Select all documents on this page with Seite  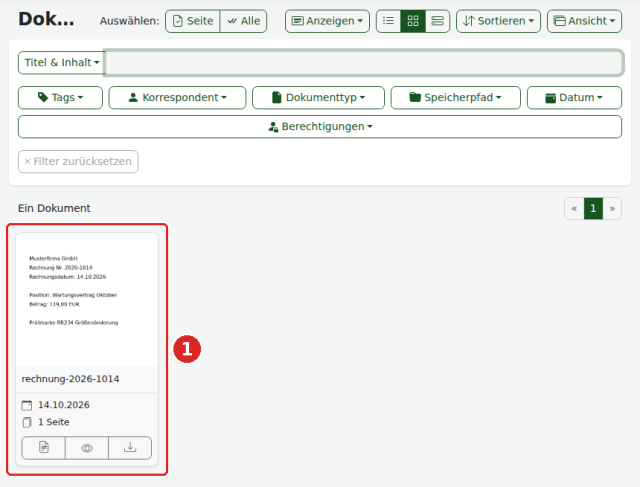(x=193, y=21)
